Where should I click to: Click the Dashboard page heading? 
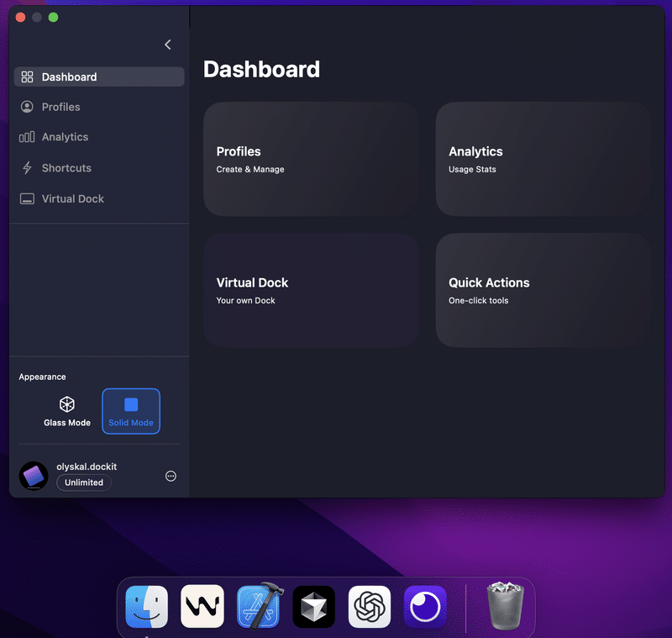261,70
